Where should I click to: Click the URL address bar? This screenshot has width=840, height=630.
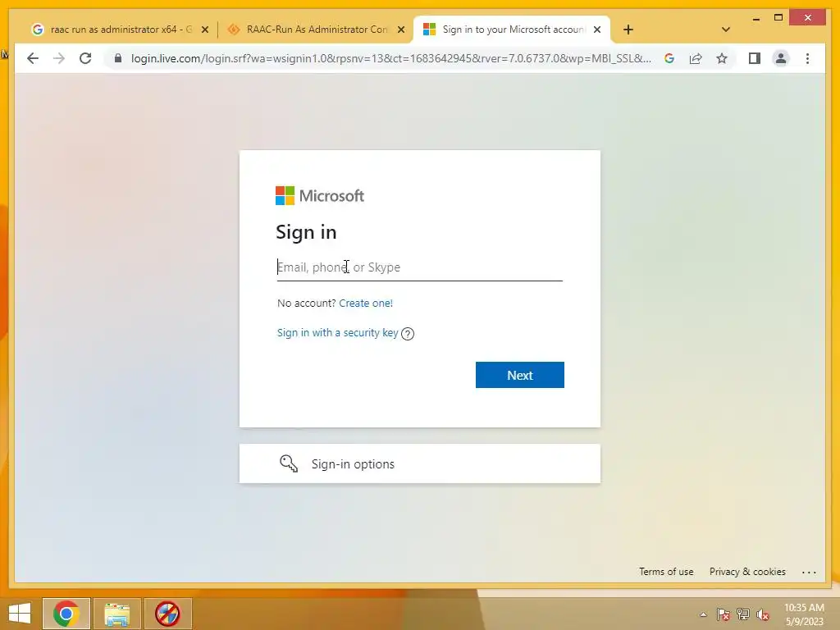tap(391, 58)
